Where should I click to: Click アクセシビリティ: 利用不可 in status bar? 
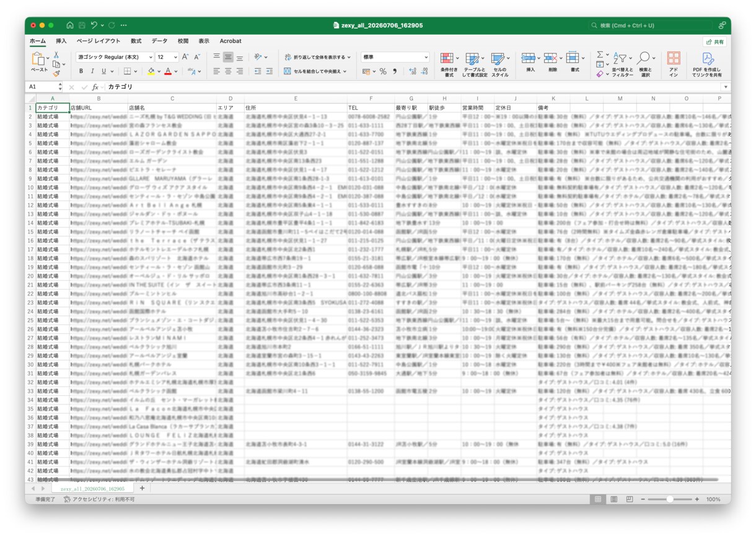tap(98, 499)
